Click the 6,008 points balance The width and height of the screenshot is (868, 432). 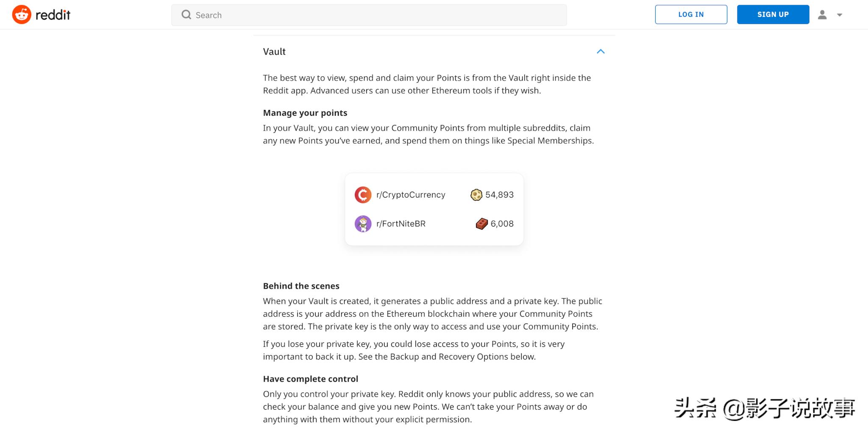[x=502, y=224]
